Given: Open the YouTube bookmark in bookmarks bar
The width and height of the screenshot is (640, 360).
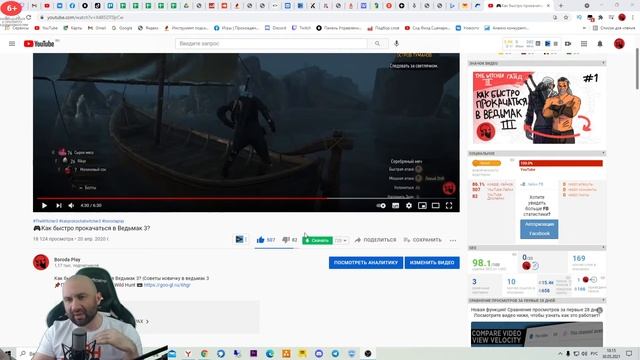Looking at the screenshot, I should (x=46, y=28).
